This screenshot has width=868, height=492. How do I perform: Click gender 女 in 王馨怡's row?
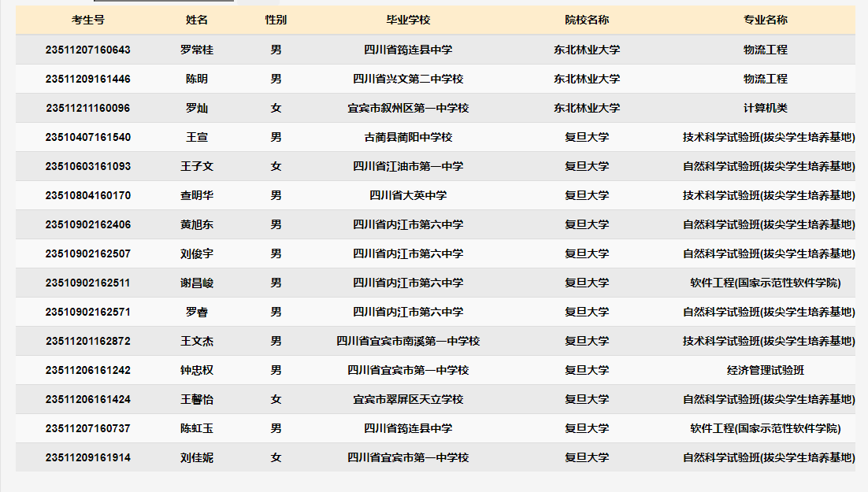276,399
